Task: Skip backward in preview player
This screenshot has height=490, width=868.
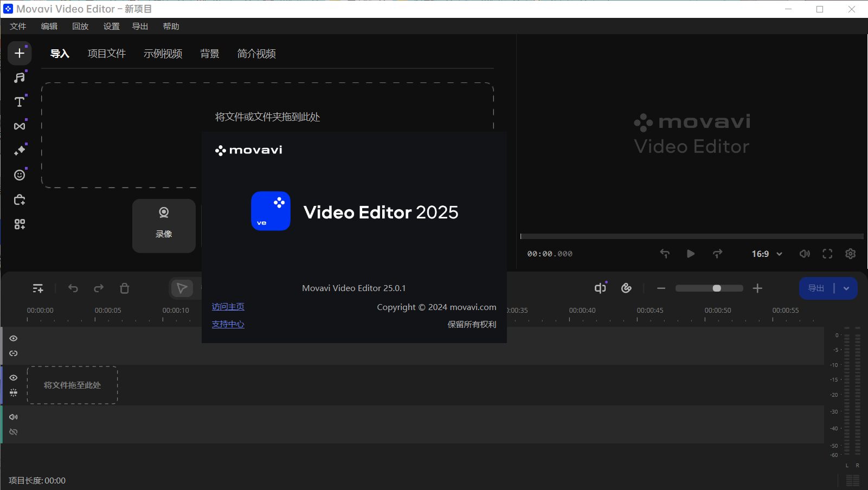Action: click(665, 254)
